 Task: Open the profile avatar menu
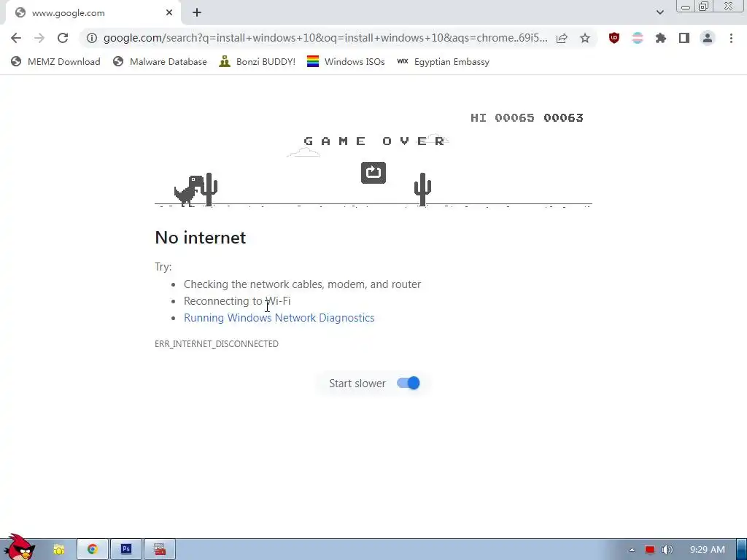pos(708,38)
